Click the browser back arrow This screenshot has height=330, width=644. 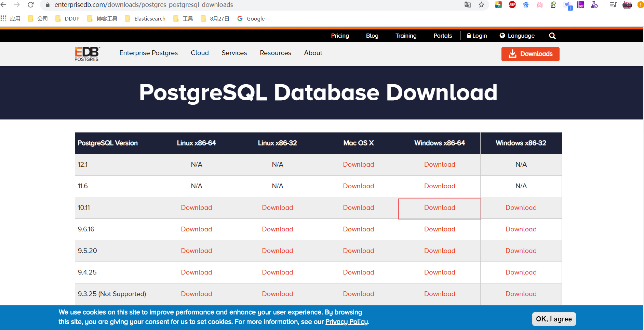coord(4,5)
